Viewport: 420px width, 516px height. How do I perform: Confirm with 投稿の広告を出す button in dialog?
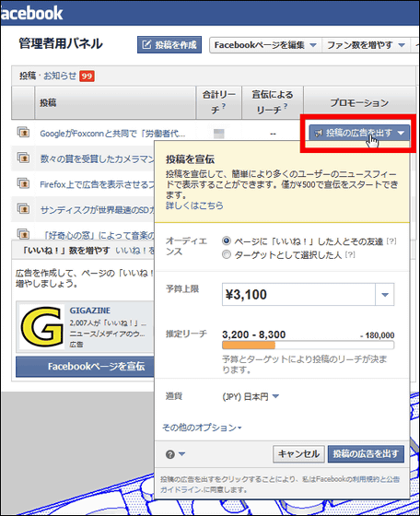click(366, 454)
